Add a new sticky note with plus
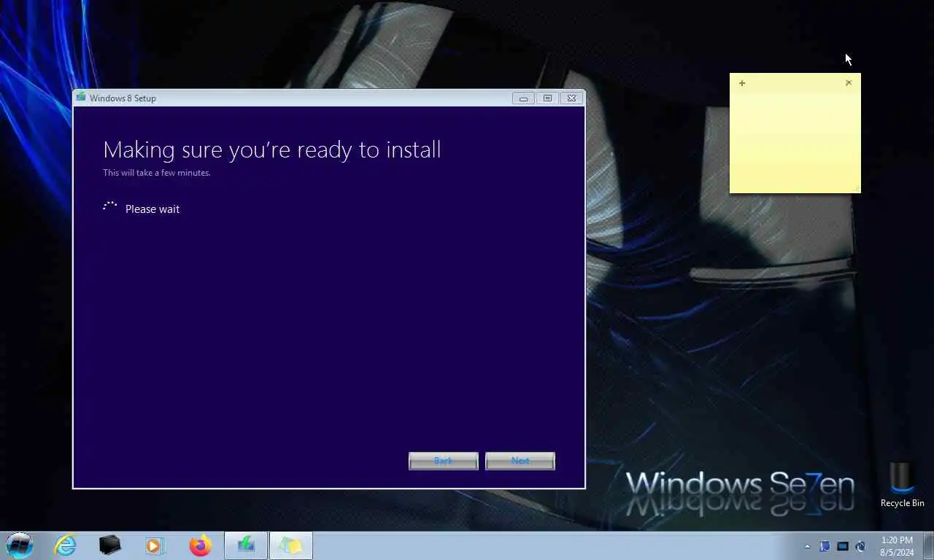The width and height of the screenshot is (934, 560). click(x=742, y=83)
